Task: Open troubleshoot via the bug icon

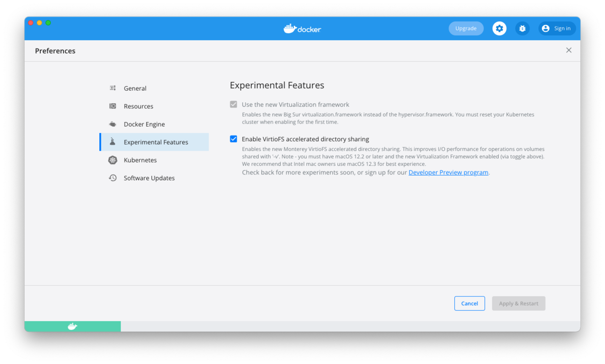Action: pyautogui.click(x=522, y=29)
